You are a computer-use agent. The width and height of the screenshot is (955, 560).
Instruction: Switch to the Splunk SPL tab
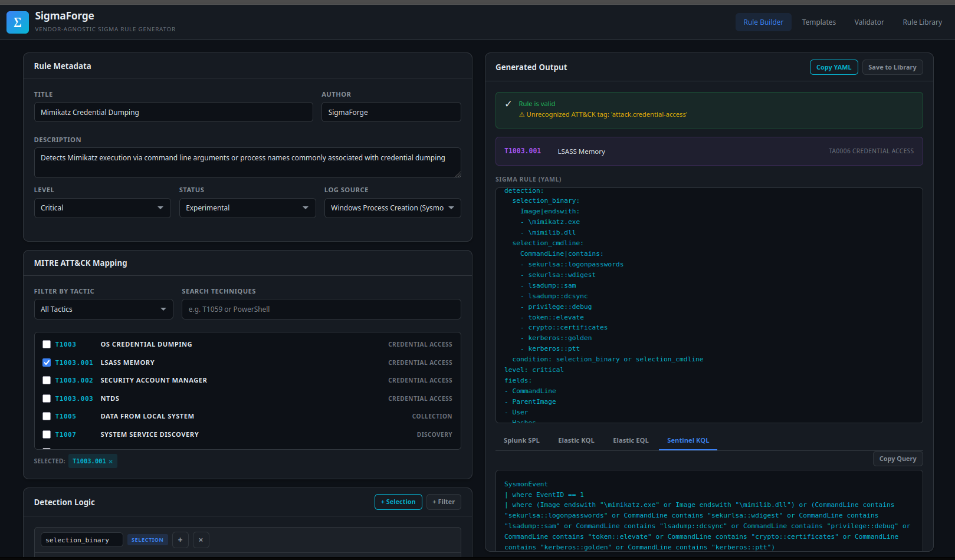click(521, 440)
